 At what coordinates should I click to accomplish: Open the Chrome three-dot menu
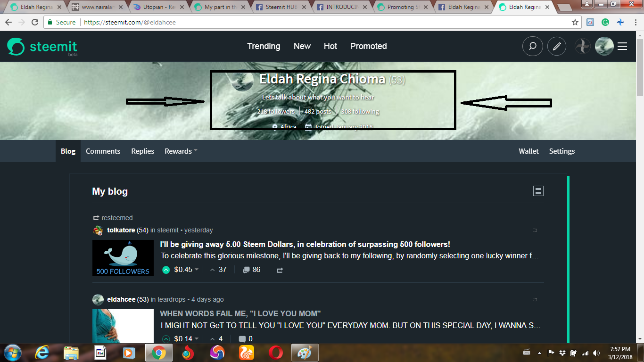tap(635, 22)
